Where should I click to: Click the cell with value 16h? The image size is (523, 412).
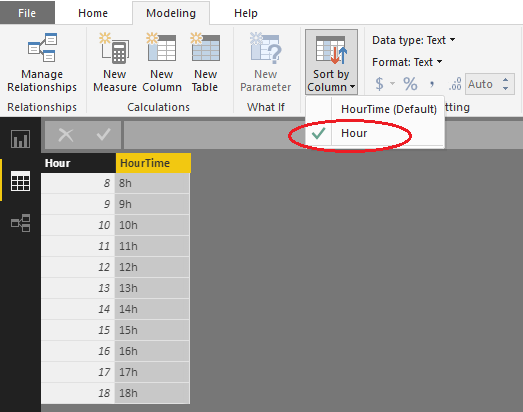coord(152,351)
